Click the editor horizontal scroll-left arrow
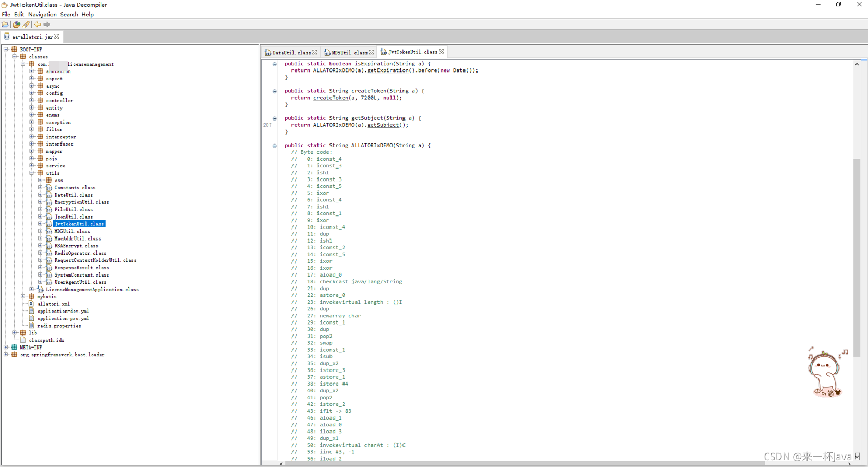This screenshot has height=467, width=868. [x=282, y=463]
